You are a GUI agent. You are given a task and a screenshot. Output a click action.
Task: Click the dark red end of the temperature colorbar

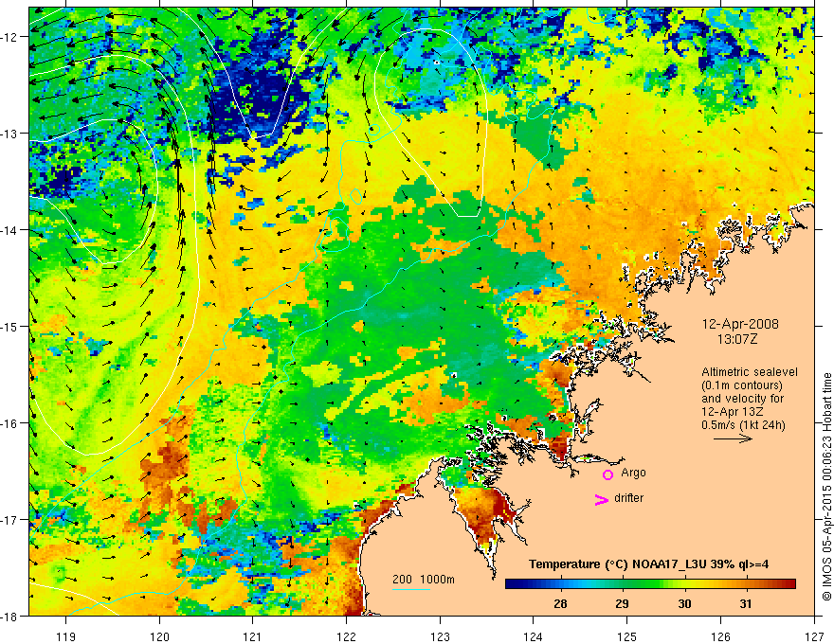tap(790, 584)
